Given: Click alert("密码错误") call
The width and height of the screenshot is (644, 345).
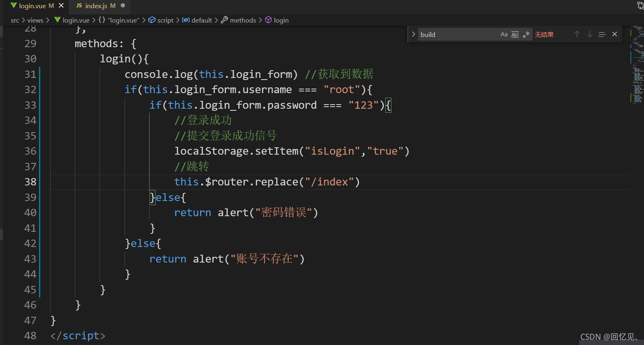Looking at the screenshot, I should (x=268, y=212).
